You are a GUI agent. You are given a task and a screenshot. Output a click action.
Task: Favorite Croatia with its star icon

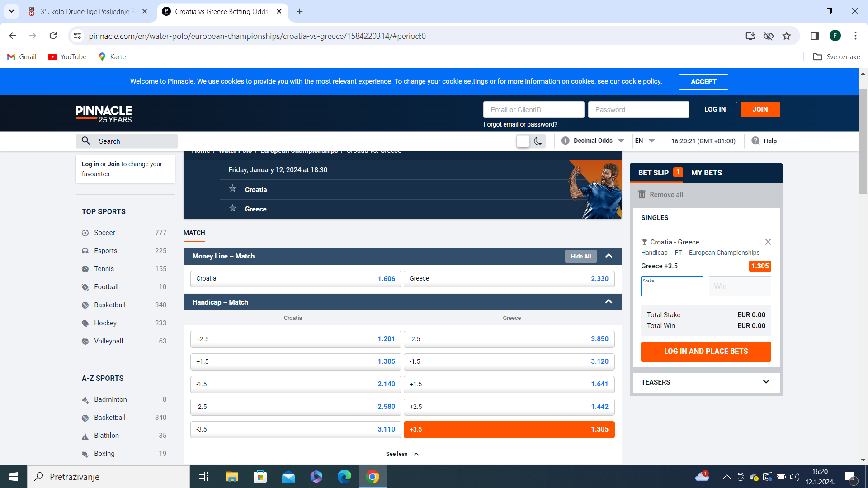click(x=232, y=189)
